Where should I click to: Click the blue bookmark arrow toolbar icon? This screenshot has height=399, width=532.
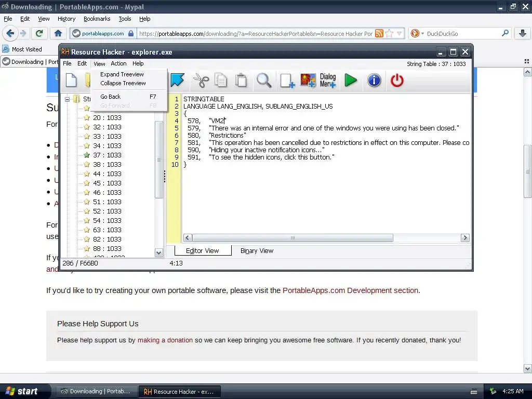point(177,81)
